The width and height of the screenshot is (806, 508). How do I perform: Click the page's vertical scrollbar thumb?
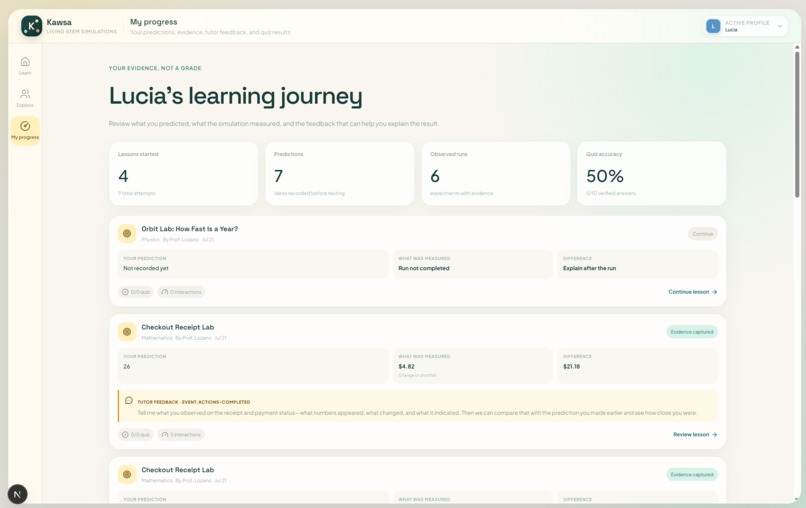(797, 123)
